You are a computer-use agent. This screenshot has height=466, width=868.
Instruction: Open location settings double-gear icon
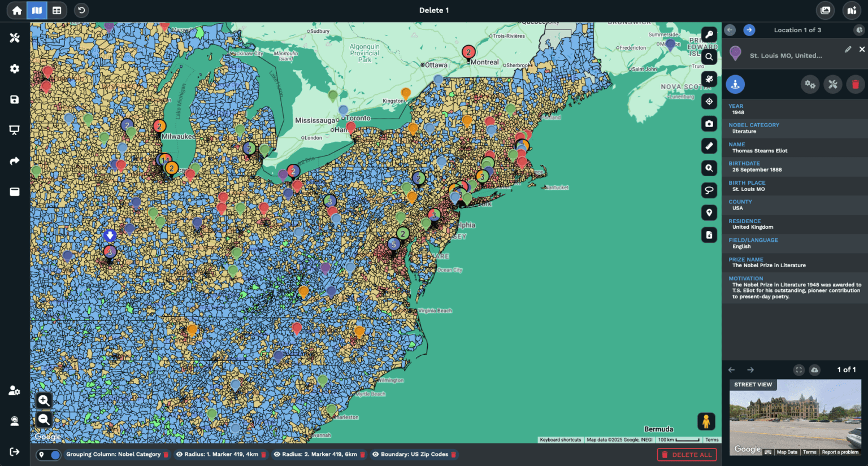pyautogui.click(x=810, y=84)
